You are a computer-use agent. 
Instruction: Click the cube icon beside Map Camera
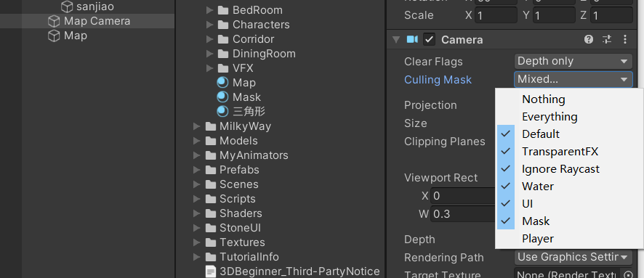[x=54, y=21]
